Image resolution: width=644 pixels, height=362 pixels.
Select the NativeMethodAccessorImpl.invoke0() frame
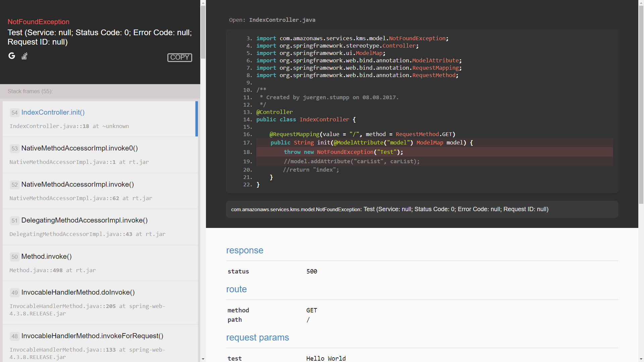click(x=79, y=148)
